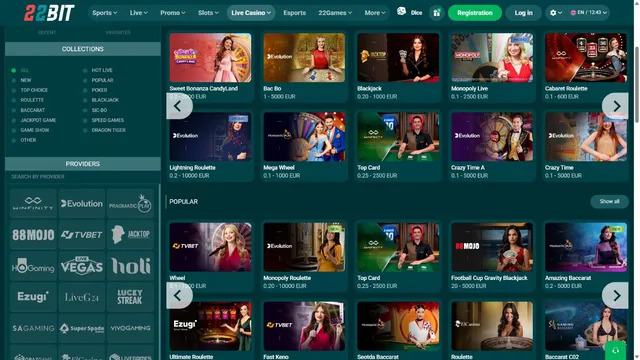This screenshot has width=640, height=360.
Task: Expand the Sports dropdown menu
Action: click(x=104, y=13)
